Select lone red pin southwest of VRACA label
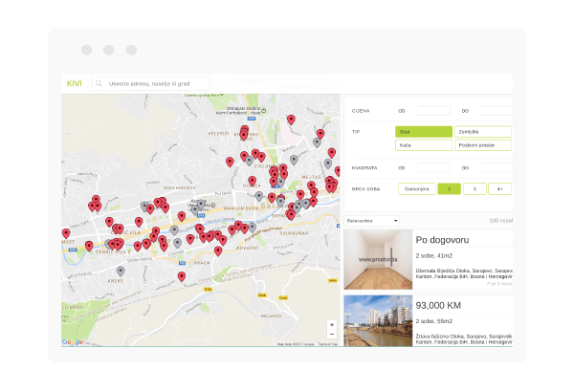 point(182,276)
